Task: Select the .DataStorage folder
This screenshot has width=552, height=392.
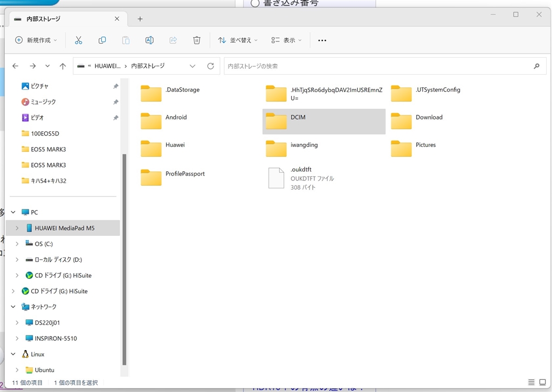Action: (170, 94)
